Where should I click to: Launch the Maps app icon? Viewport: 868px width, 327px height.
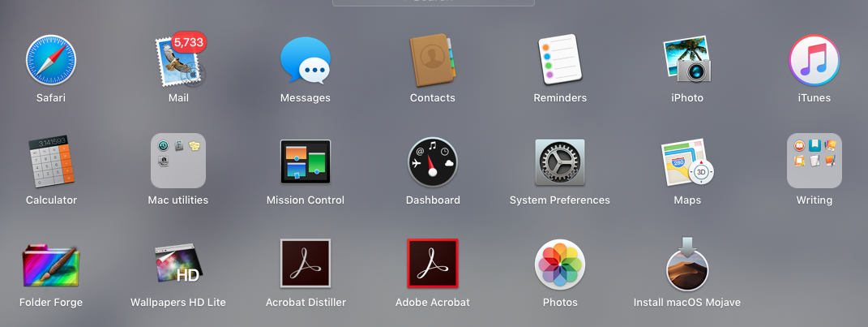(x=687, y=161)
